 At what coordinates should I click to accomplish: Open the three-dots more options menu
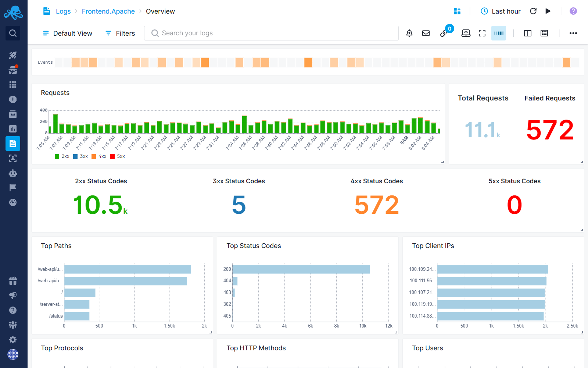(573, 33)
